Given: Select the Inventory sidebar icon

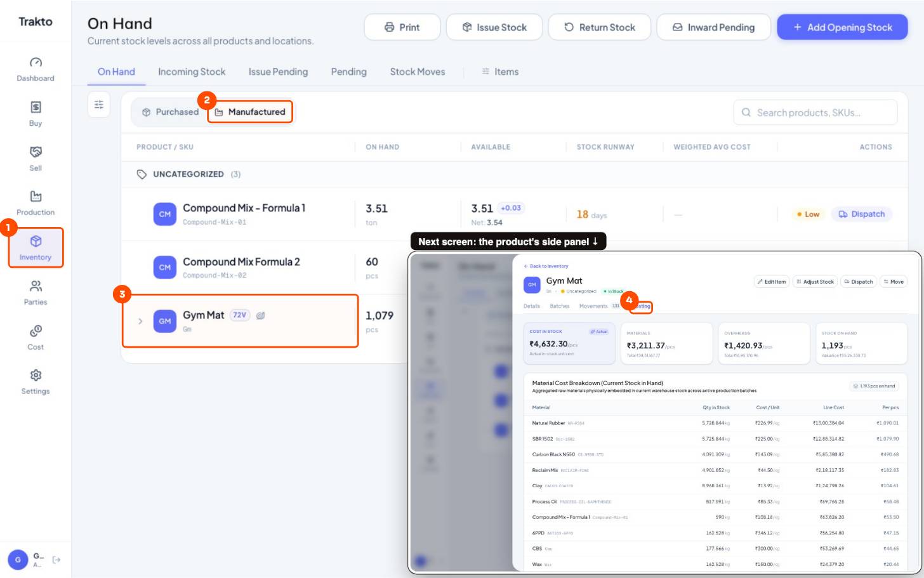Looking at the screenshot, I should [36, 247].
